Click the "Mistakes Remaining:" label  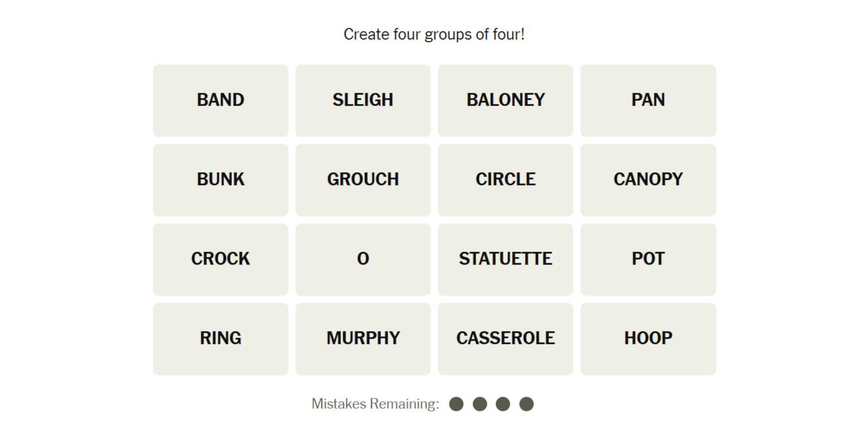coord(375,404)
